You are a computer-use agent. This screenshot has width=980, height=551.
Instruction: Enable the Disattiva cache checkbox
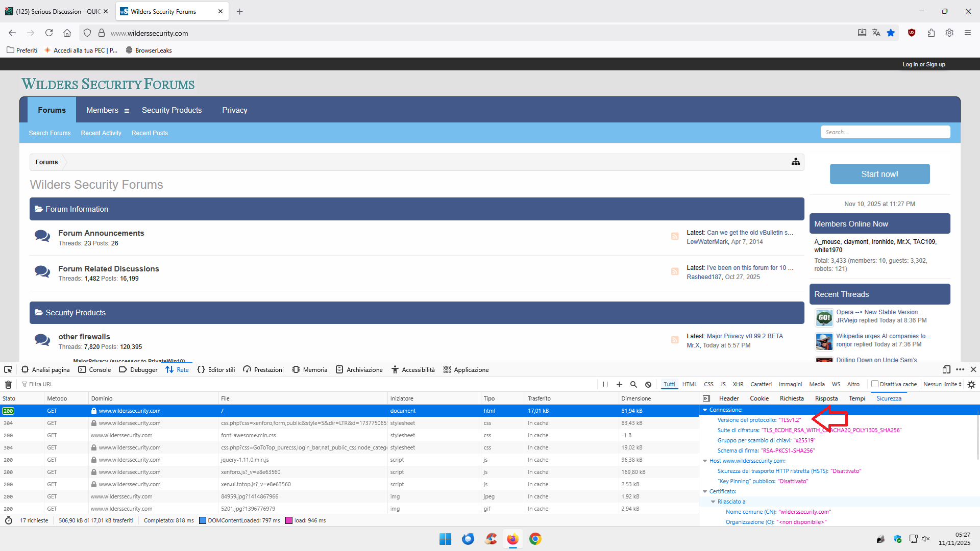pos(875,384)
